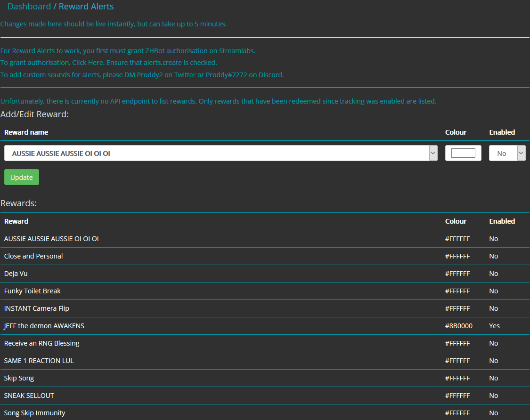Select the Skip Song reward entry
This screenshot has height=420, width=530.
point(19,378)
